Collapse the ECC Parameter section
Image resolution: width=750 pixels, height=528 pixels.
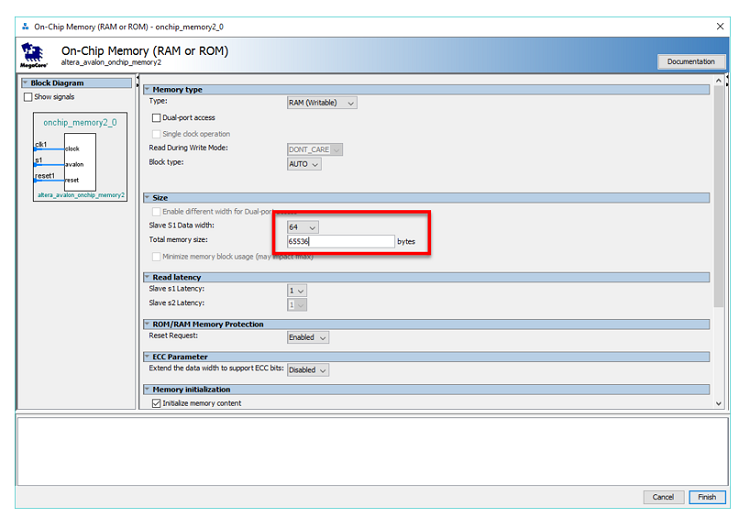[x=147, y=356]
